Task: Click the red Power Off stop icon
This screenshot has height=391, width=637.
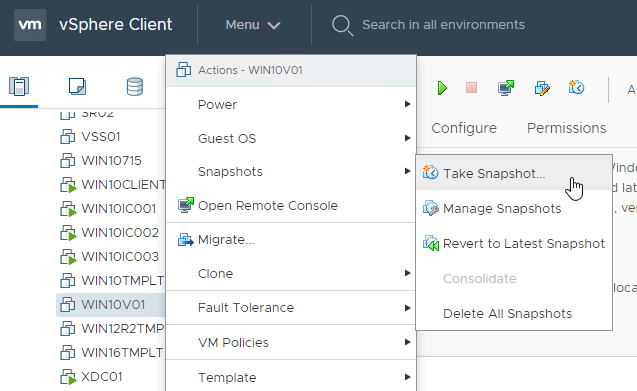Action: 471,88
